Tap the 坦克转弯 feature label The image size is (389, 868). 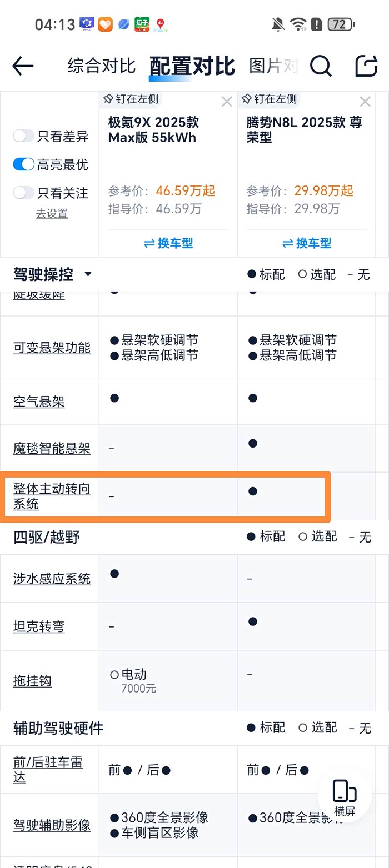pyautogui.click(x=39, y=626)
